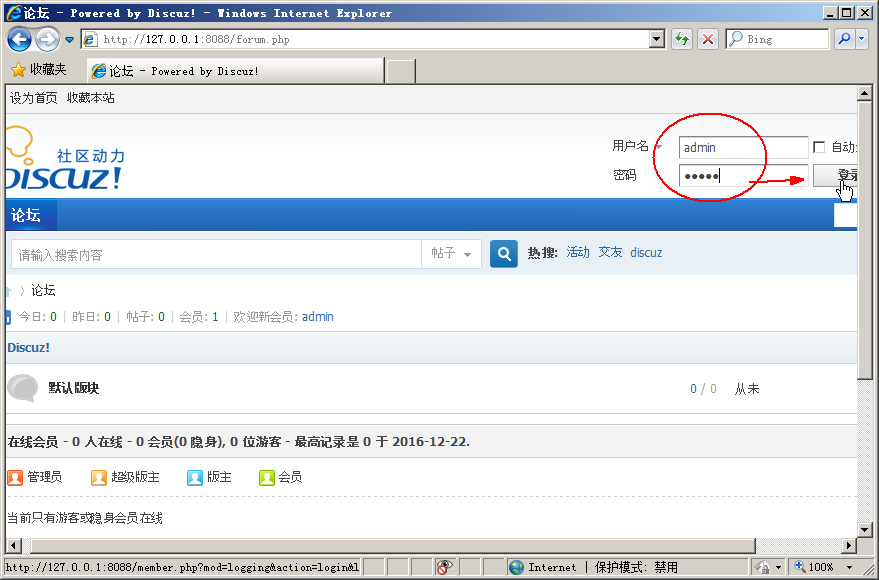
Task: Click the discuz hot search link
Action: click(x=646, y=253)
